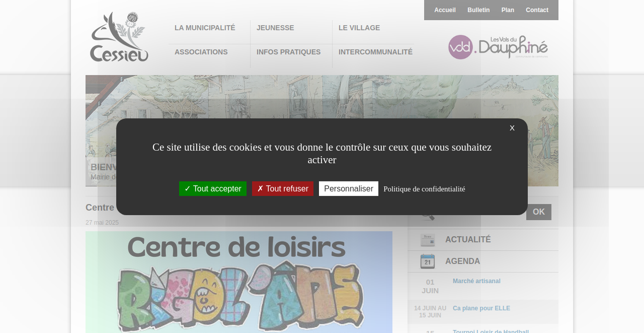Open the calendar icon next to AGENDA
This screenshot has width=644, height=333.
[427, 261]
